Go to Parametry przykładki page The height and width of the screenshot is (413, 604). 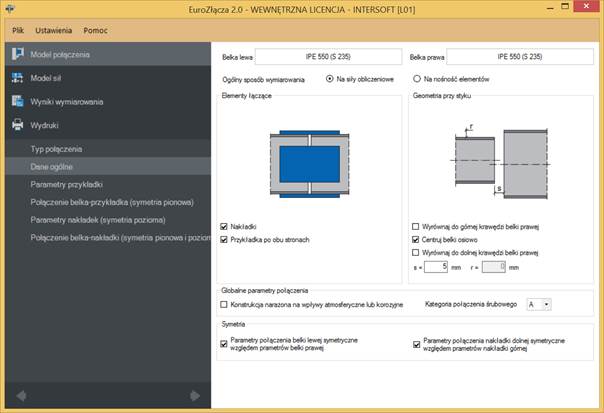108,184
